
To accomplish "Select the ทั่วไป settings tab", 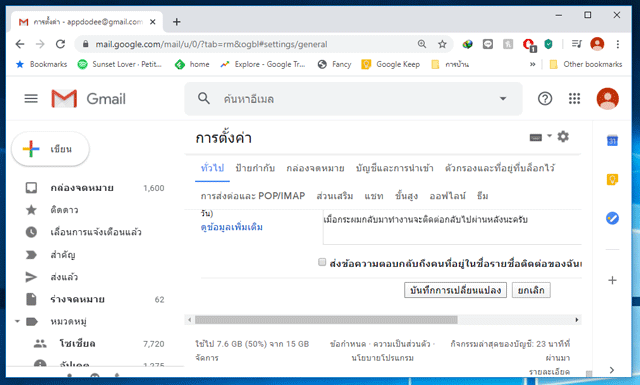I will [212, 168].
